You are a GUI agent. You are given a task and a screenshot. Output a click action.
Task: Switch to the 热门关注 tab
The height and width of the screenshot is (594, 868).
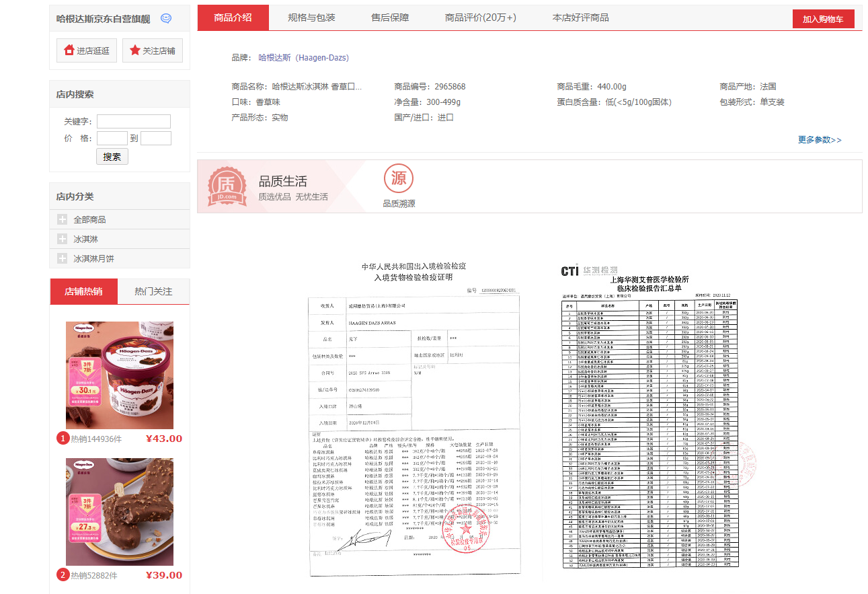click(x=153, y=291)
